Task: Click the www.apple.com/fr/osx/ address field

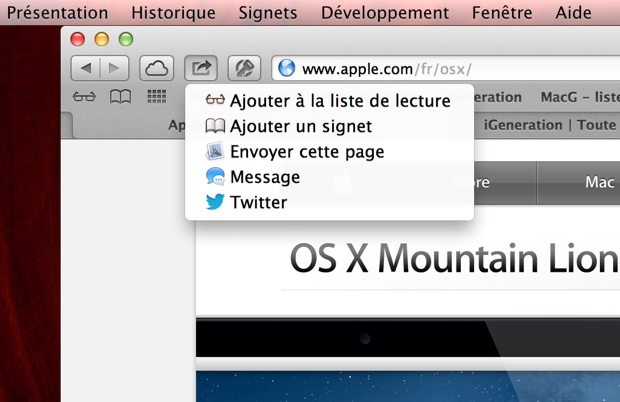Action: pyautogui.click(x=446, y=68)
